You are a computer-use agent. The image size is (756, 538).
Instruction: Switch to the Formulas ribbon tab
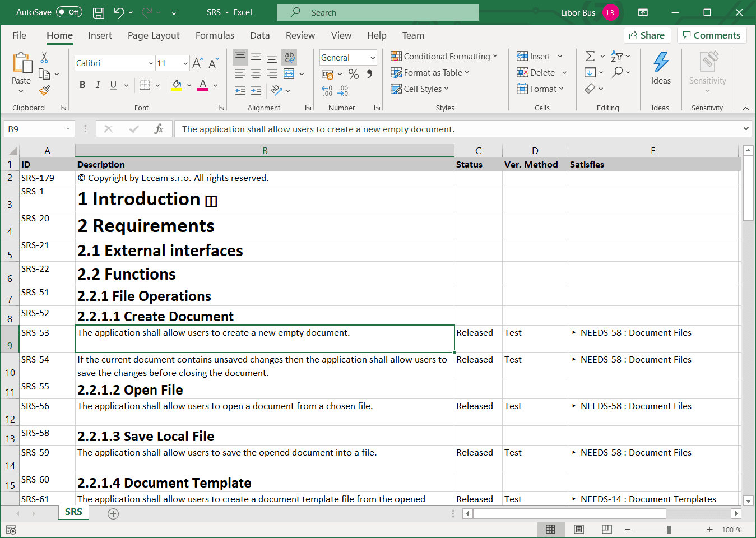pos(215,35)
